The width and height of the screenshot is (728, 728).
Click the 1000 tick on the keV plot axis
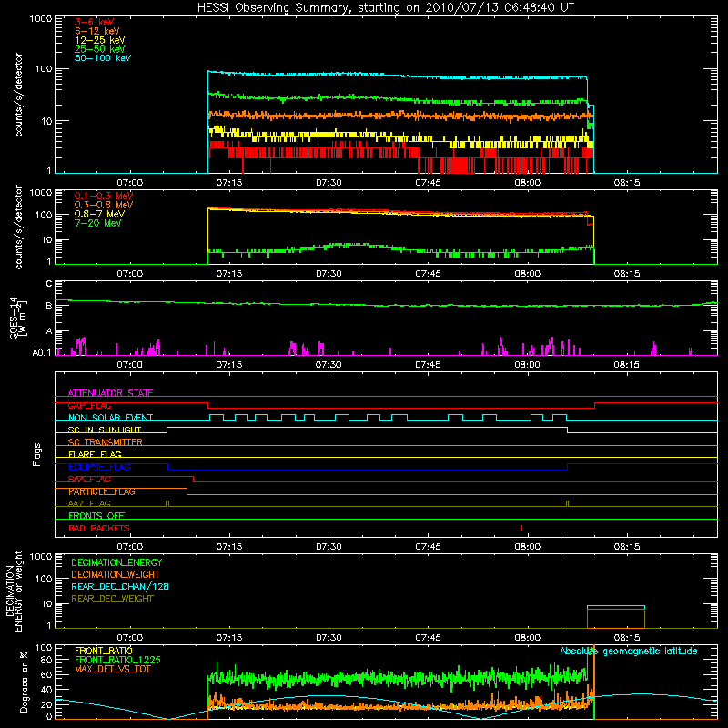click(x=41, y=19)
